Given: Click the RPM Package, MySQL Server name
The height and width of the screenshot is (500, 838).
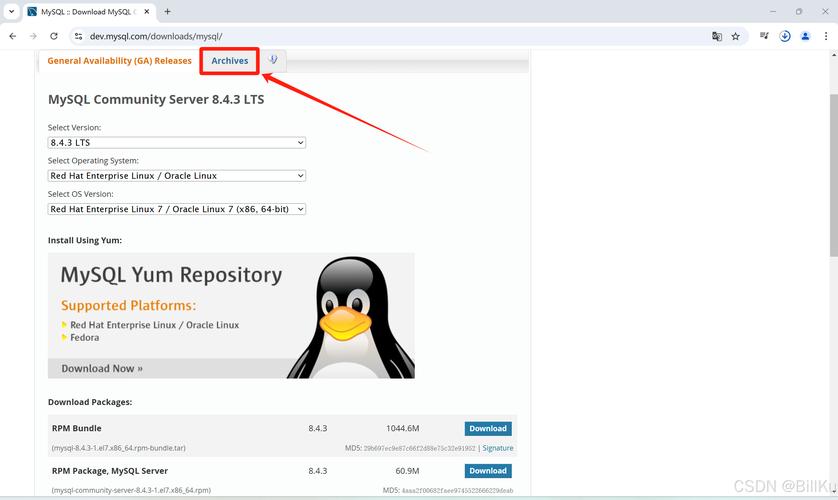Looking at the screenshot, I should 110,471.
